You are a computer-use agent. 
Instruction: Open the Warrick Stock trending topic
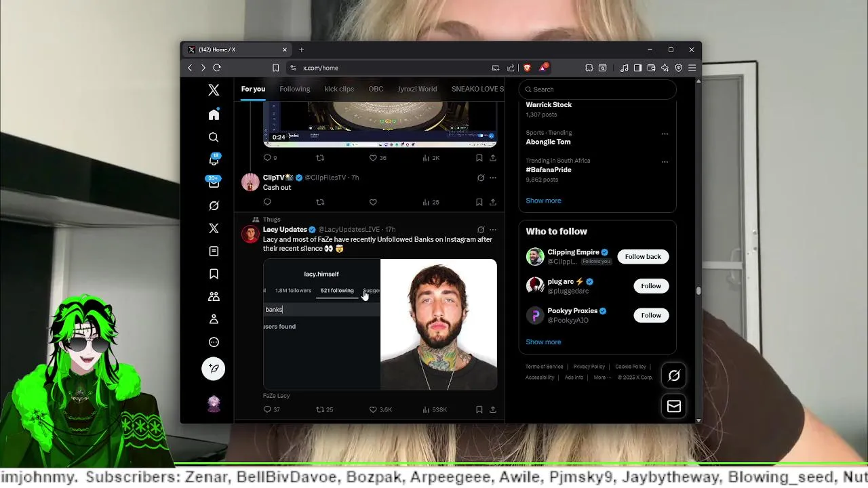pyautogui.click(x=549, y=105)
